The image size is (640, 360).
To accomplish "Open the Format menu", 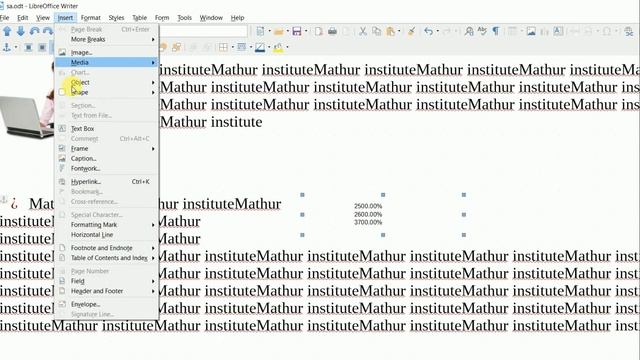I will click(91, 18).
